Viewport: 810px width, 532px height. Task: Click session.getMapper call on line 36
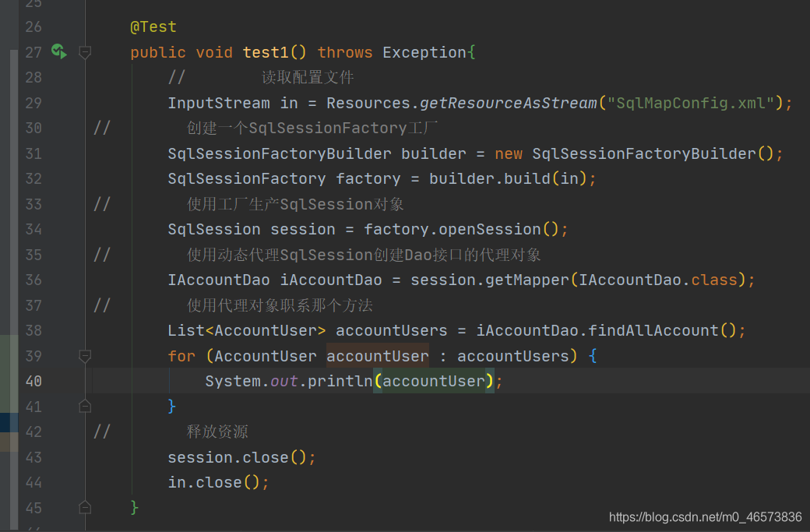pyautogui.click(x=490, y=280)
